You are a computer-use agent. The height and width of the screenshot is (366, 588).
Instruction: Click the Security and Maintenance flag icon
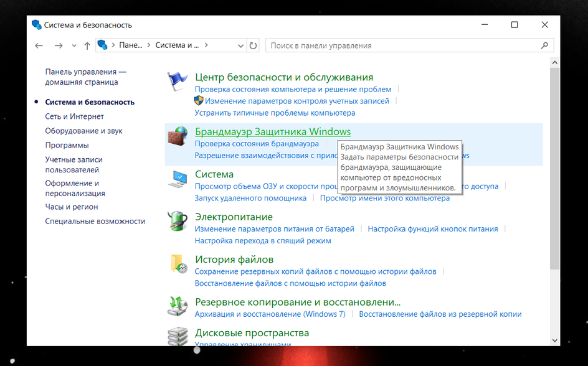click(177, 81)
